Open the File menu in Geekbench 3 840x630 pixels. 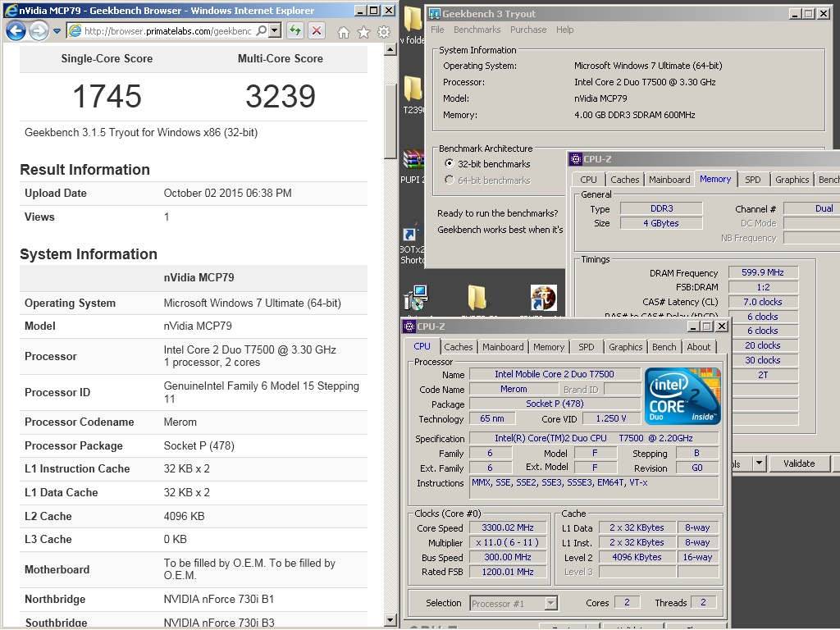(437, 30)
